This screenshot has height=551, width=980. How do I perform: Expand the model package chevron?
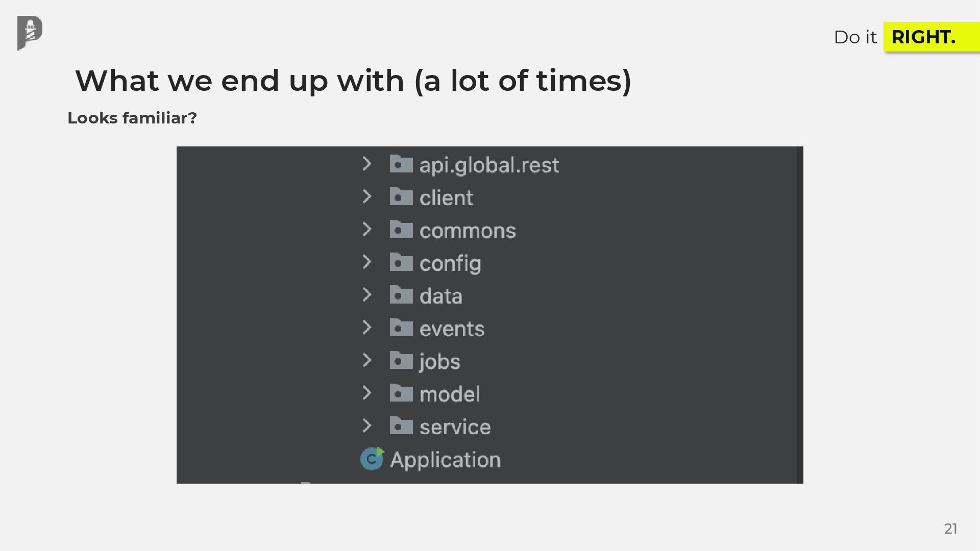pyautogui.click(x=366, y=393)
